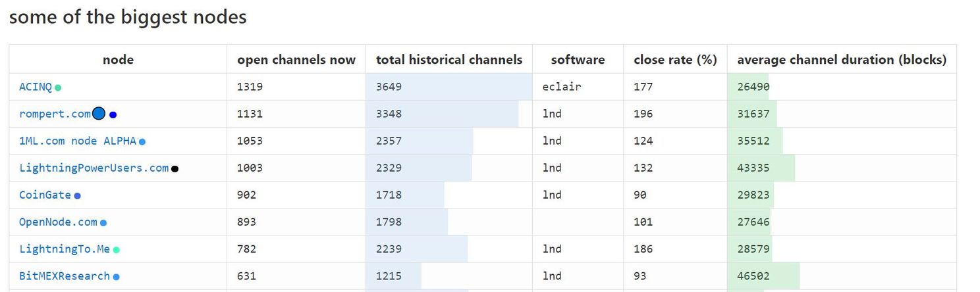Image resolution: width=980 pixels, height=292 pixels.
Task: Open the CoinGate node link
Action: (x=45, y=195)
